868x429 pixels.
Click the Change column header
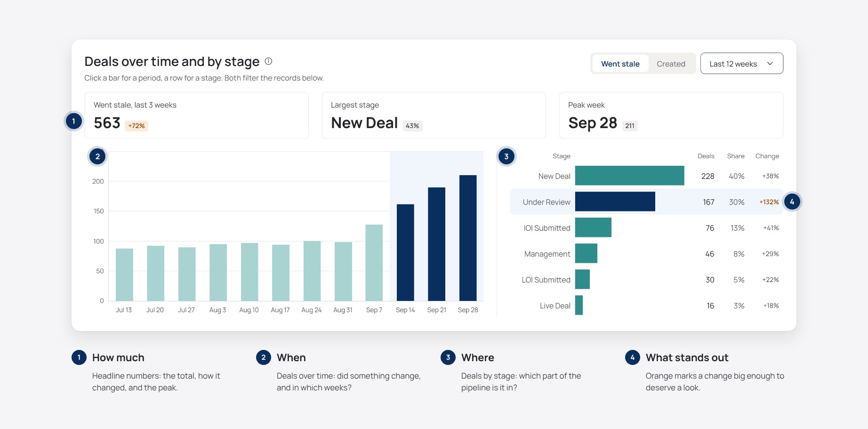(767, 156)
